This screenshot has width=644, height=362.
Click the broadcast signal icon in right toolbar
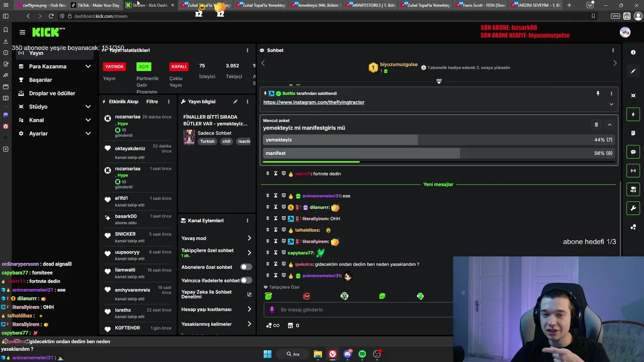633,171
